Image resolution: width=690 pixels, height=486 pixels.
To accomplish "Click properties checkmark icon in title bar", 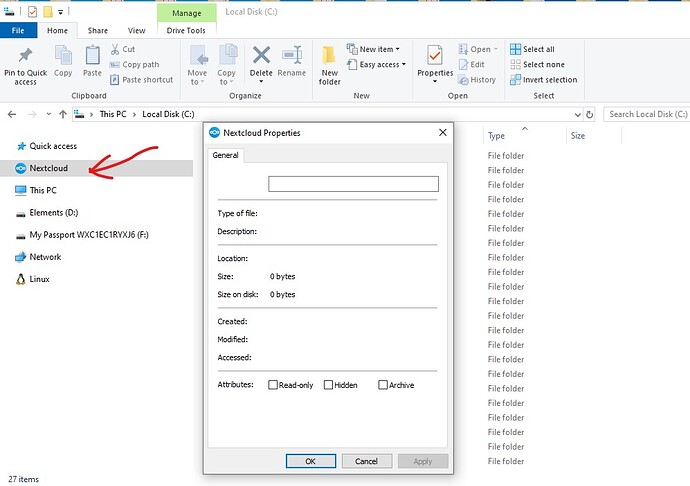I will point(32,12).
